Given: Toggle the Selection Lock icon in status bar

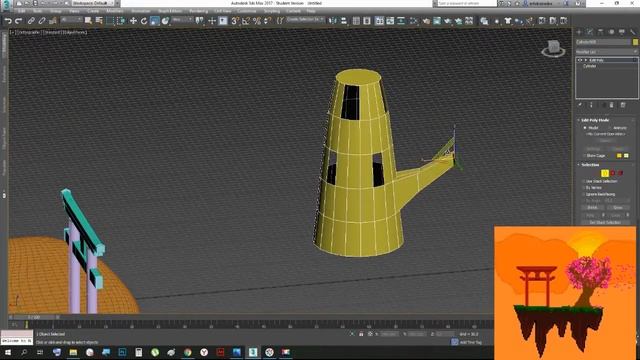Looking at the screenshot, I should click(x=361, y=334).
